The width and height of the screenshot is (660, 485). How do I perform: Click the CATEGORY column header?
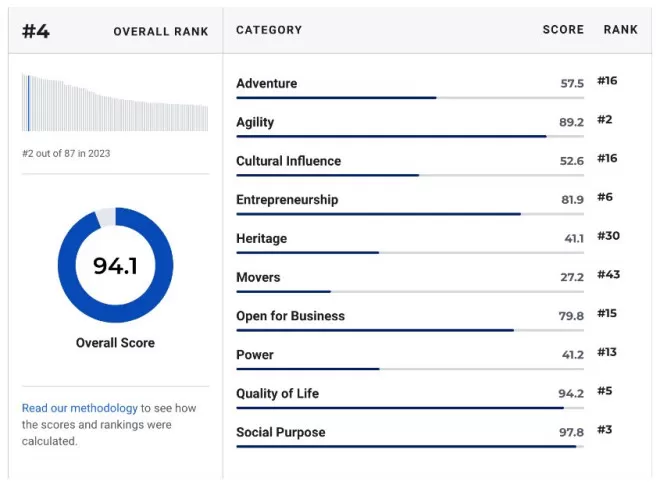[269, 30]
